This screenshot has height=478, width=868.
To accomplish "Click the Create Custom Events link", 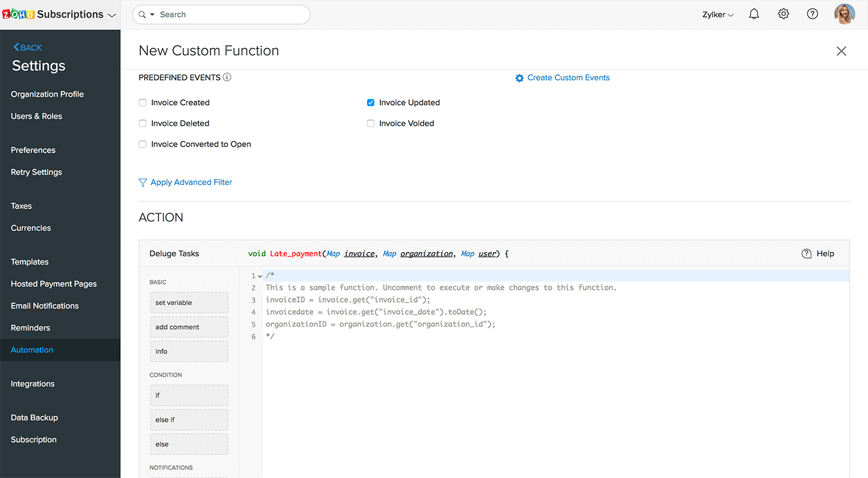I will [568, 78].
